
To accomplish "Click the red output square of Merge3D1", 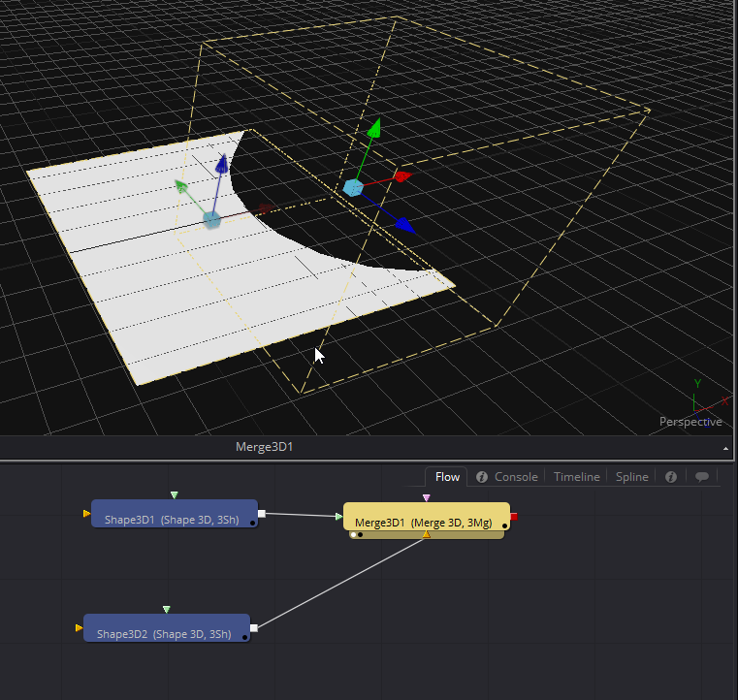I will pos(513,517).
